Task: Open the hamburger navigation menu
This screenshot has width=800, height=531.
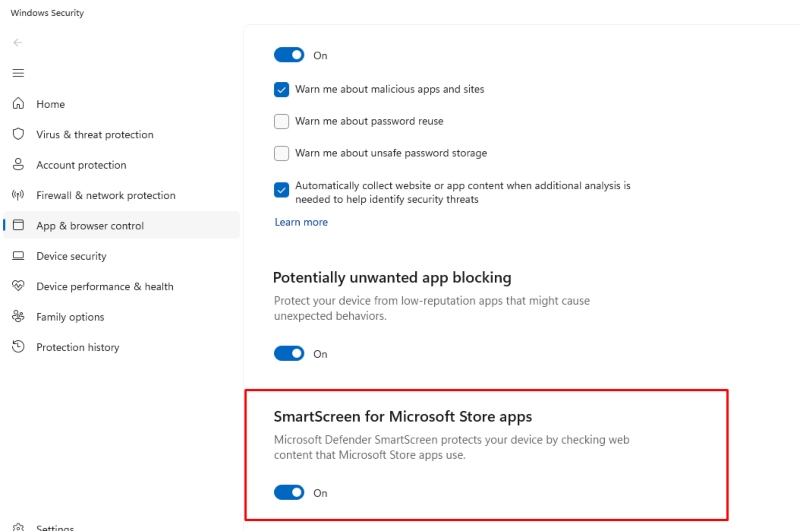Action: 18,73
